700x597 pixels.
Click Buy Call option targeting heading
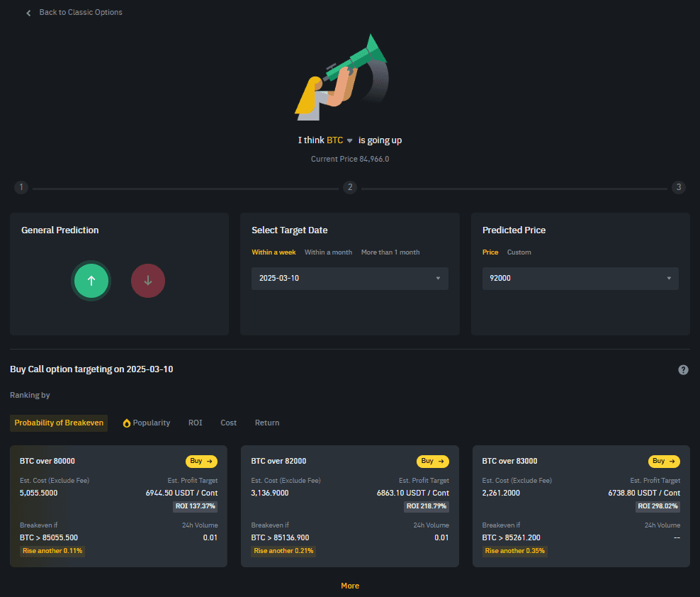91,369
